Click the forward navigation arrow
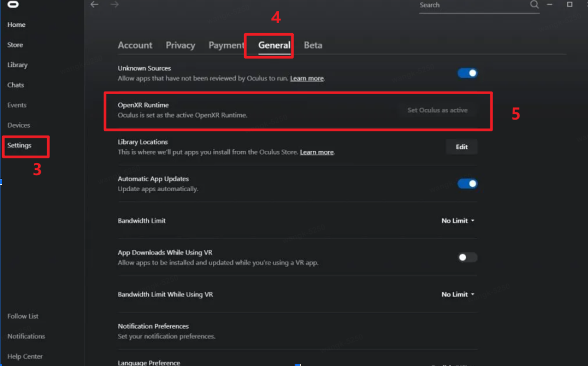This screenshot has height=366, width=588. pyautogui.click(x=115, y=5)
